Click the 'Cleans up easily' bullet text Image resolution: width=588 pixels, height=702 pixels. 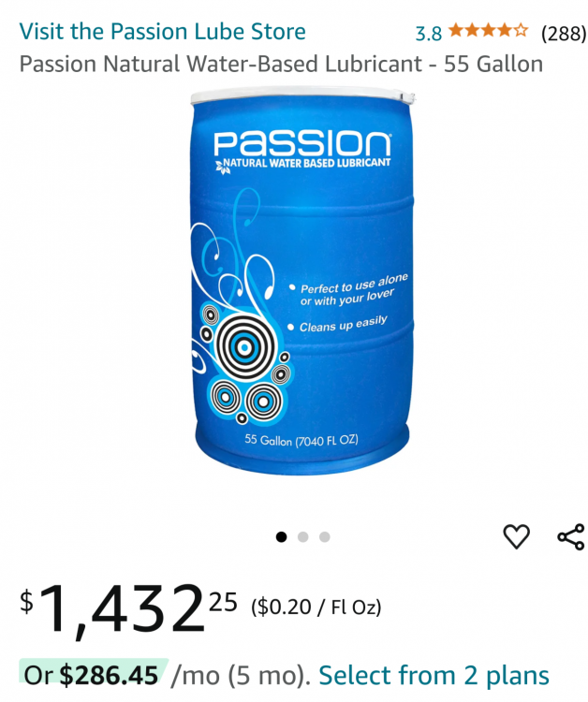pos(343,325)
